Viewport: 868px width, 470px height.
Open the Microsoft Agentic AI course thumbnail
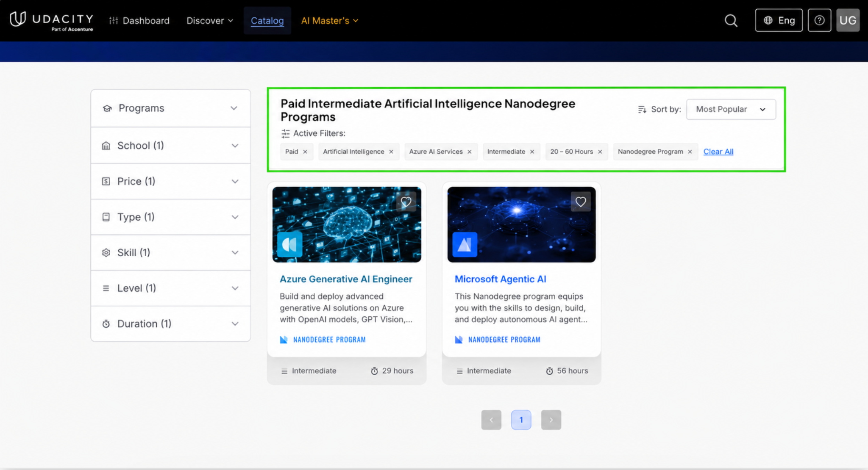point(521,224)
